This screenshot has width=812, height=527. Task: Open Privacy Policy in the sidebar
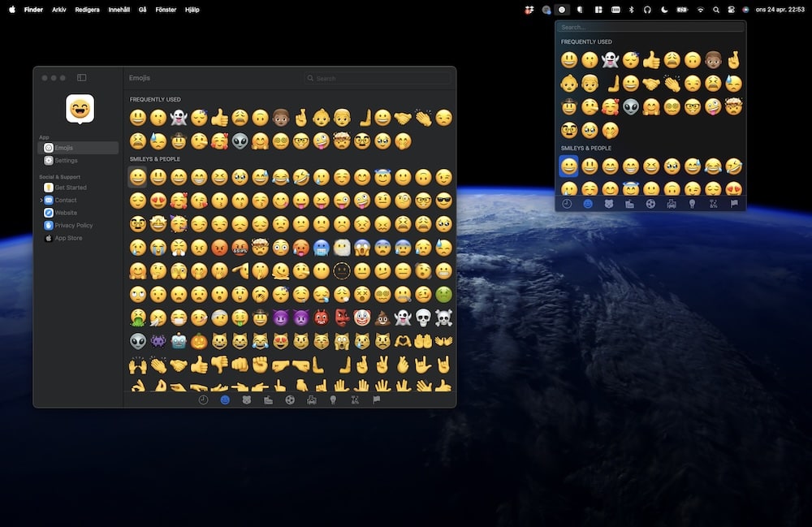click(x=78, y=225)
